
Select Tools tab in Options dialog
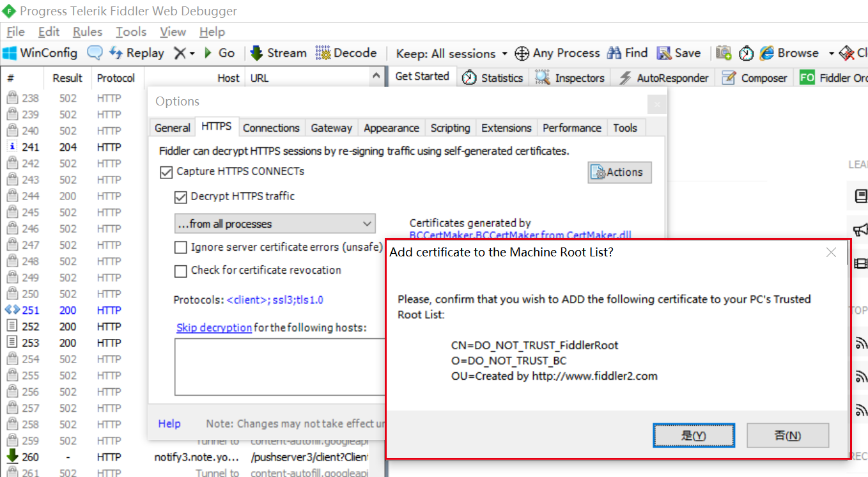coord(625,128)
